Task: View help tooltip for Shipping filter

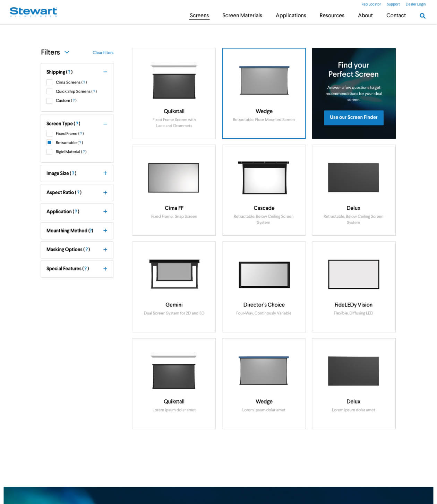Action: coord(69,72)
